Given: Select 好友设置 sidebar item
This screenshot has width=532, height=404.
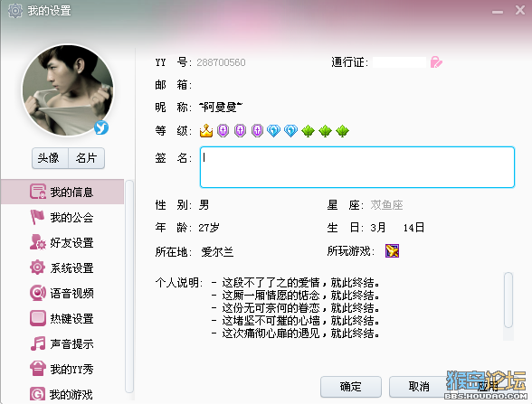Looking at the screenshot, I should click(x=62, y=242).
